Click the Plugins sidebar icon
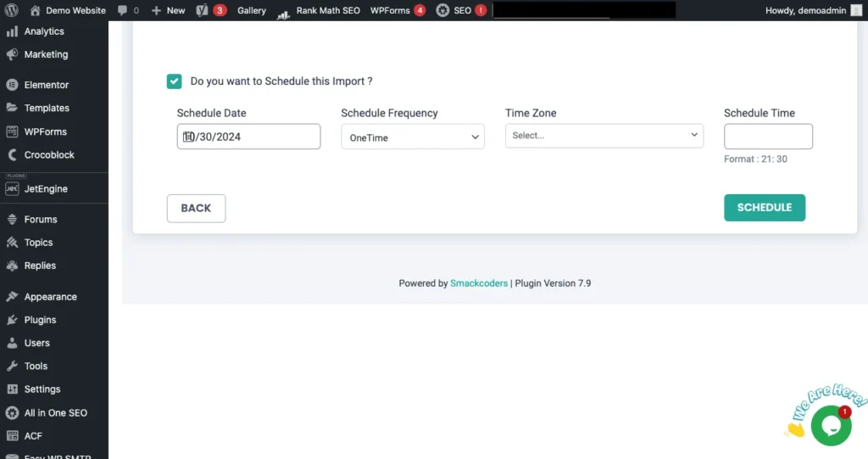868x459 pixels. (12, 320)
